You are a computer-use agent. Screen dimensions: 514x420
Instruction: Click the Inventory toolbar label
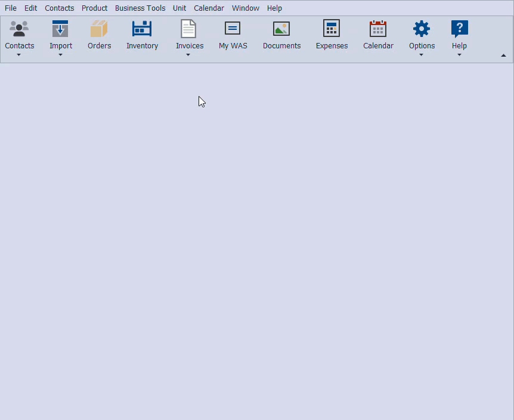pyautogui.click(x=143, y=45)
